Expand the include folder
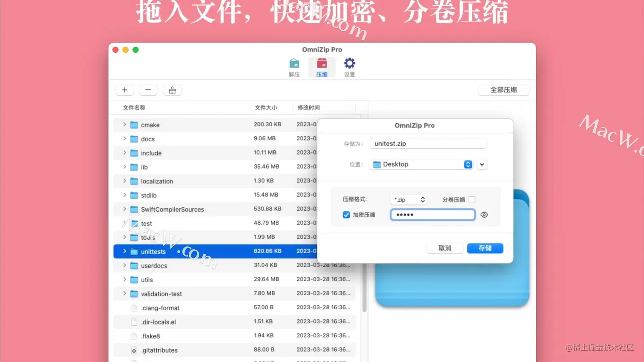The height and width of the screenshot is (362, 644). pos(124,153)
